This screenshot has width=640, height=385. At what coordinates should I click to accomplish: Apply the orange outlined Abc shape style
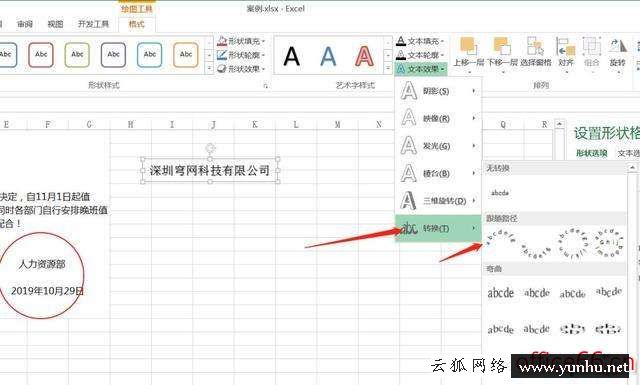(x=186, y=55)
